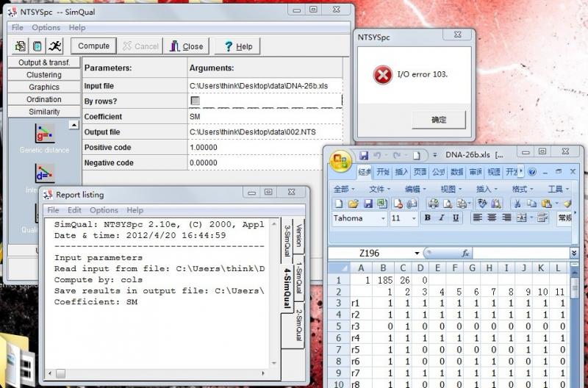This screenshot has width=588, height=388.
Task: Click the Cut scissors icon in Excel toolbar
Action: tap(517, 204)
